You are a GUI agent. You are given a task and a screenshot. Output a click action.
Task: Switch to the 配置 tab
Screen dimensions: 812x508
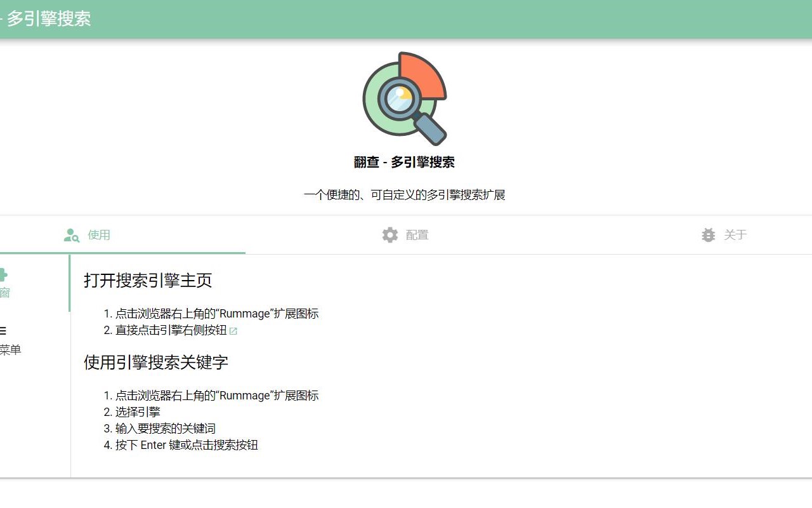click(x=405, y=235)
